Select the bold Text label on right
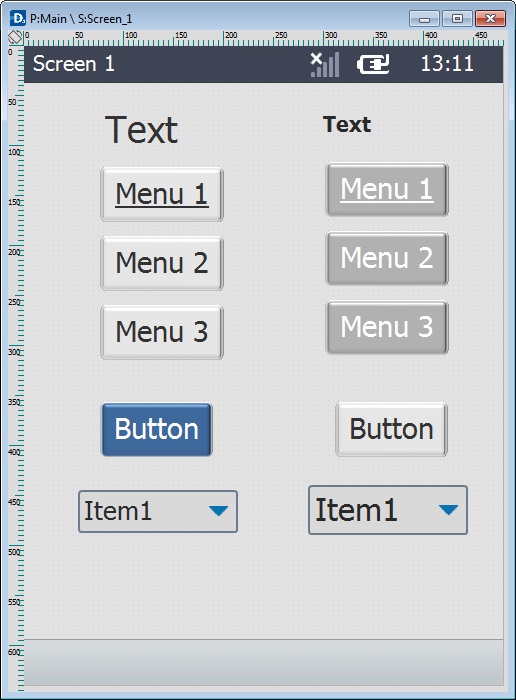 point(347,124)
